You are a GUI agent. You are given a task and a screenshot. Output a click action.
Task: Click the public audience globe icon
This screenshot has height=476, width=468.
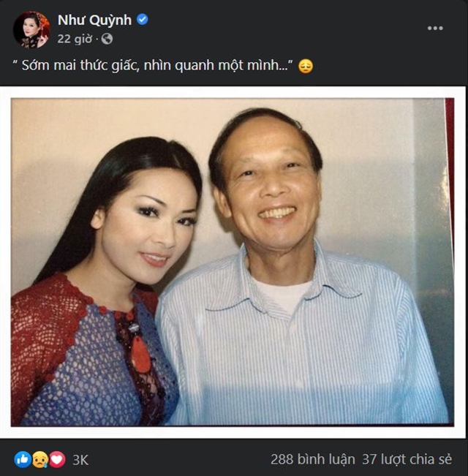107,39
